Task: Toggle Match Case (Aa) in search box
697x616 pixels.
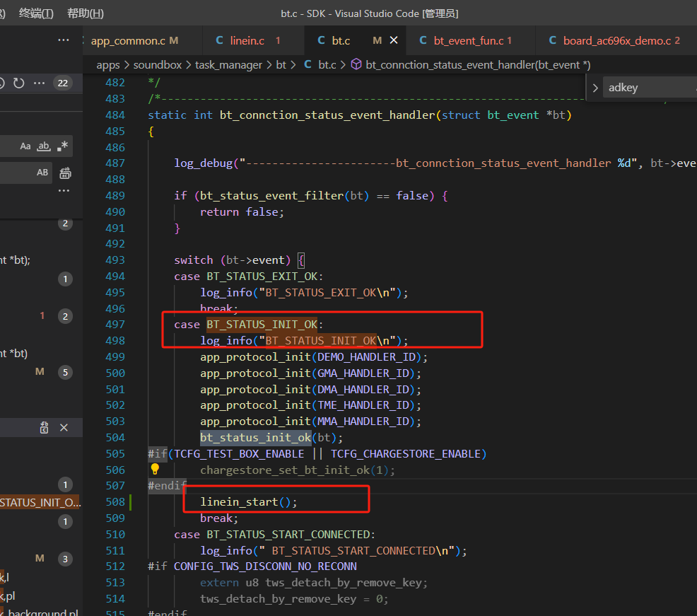Action: pos(25,146)
